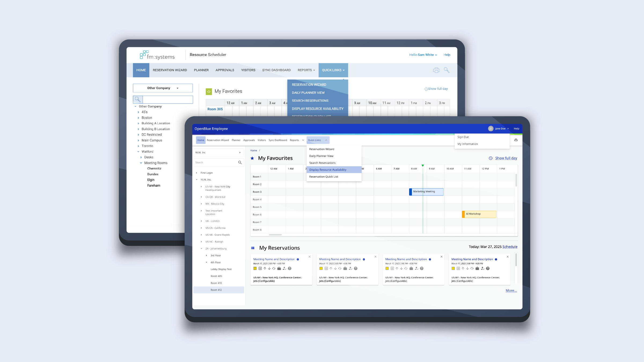Click the Marketing Meeting booking block
Screen dimensions: 644x362
426,192
